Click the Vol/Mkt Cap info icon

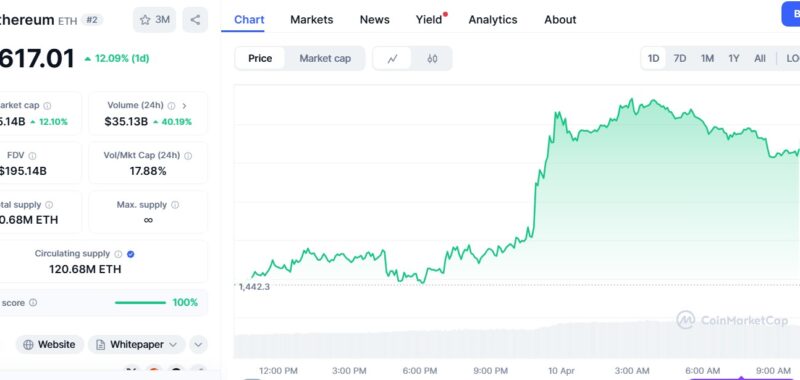[x=188, y=156]
